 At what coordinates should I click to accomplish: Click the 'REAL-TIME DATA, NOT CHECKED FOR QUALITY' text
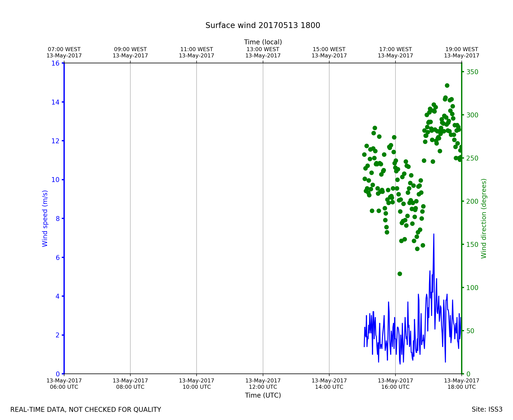[86, 409]
